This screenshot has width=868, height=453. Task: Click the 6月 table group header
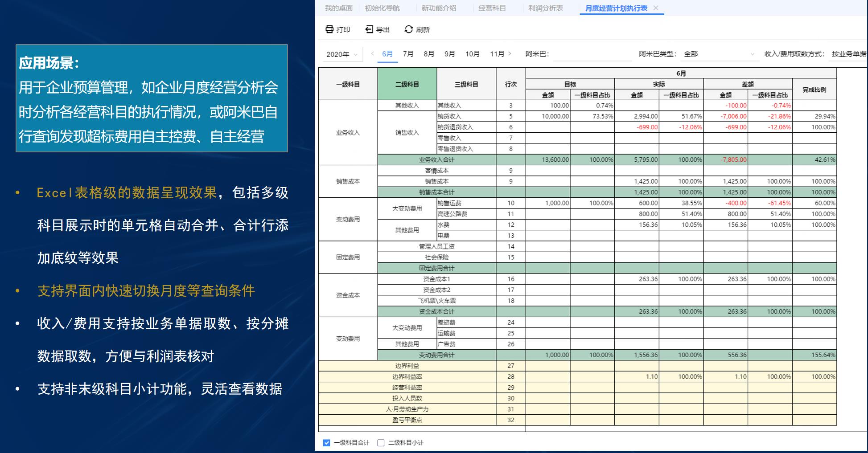pos(681,73)
